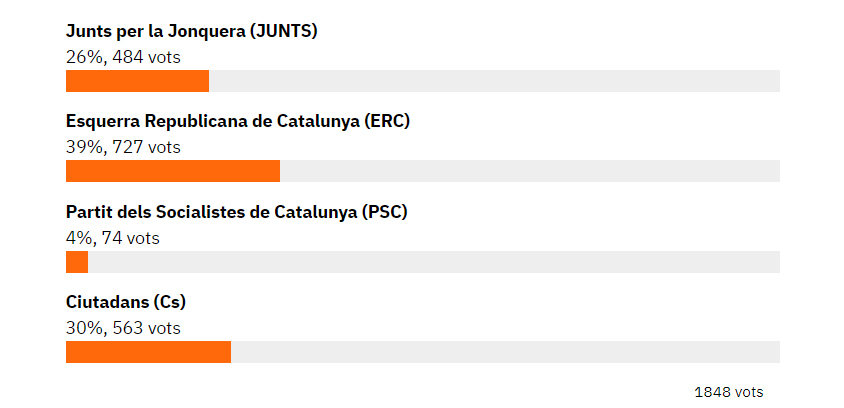Click the 26% percentage figure
The image size is (844, 408).
point(82,57)
